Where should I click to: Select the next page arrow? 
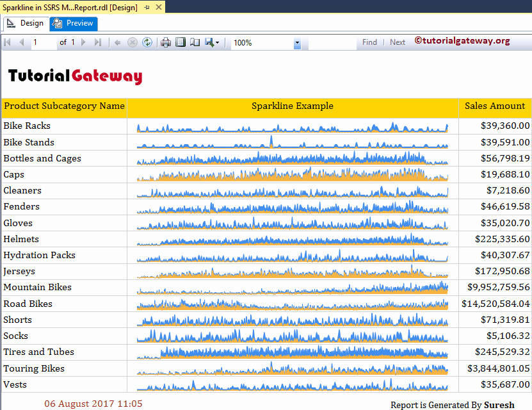tap(83, 42)
